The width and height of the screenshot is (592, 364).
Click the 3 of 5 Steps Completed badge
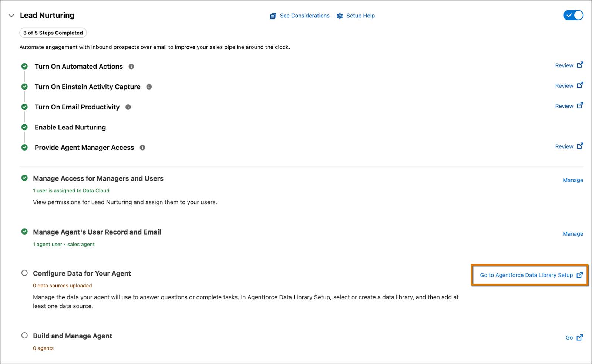click(53, 33)
